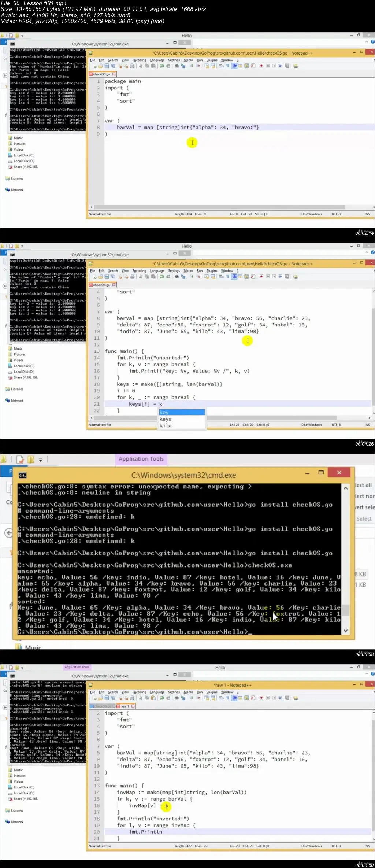Click Undo arrow in first frame Notepad++ toolbar
The width and height of the screenshot is (375, 868).
pos(162,66)
